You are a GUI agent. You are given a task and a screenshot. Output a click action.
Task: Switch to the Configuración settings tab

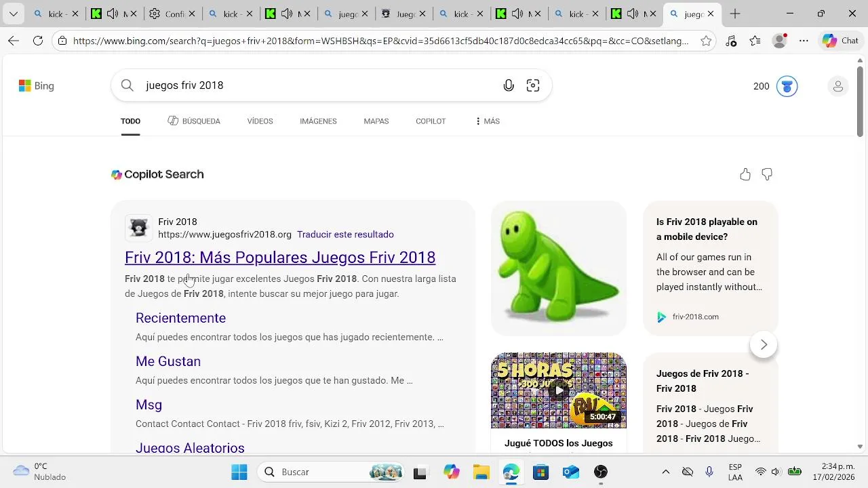[174, 14]
